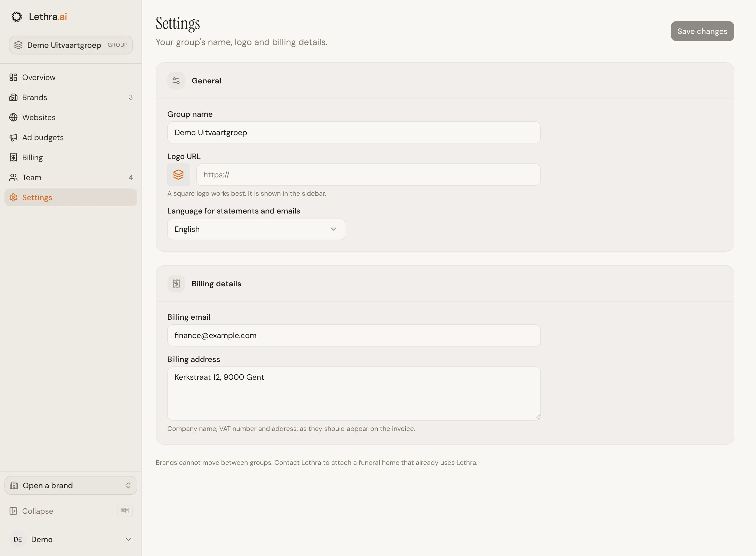Click the Team people icon

[x=13, y=177]
